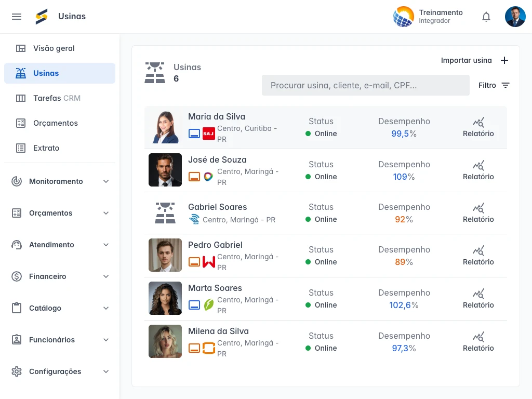Screen dimensions: 532x399
Task: Toggle the hamburger menu icon
Action: coord(17,16)
